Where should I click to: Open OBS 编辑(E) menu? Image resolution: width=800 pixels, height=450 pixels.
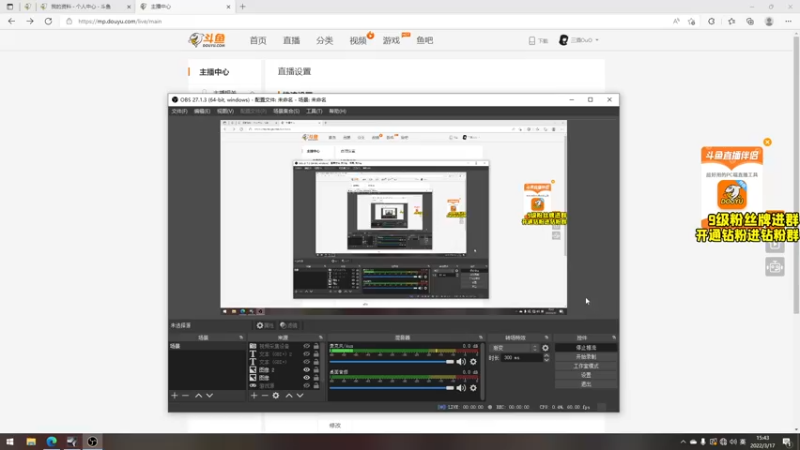[x=202, y=111]
